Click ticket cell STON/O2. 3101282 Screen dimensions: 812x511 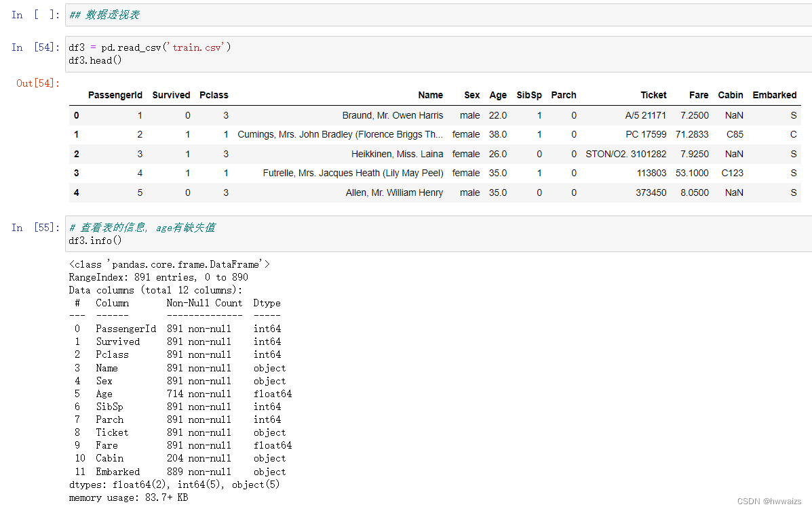pyautogui.click(x=625, y=154)
